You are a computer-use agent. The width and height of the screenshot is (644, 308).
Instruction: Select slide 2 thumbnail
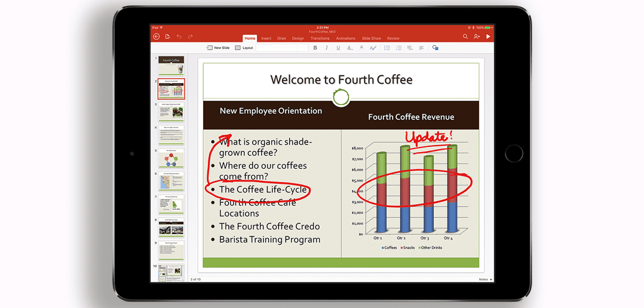click(171, 89)
